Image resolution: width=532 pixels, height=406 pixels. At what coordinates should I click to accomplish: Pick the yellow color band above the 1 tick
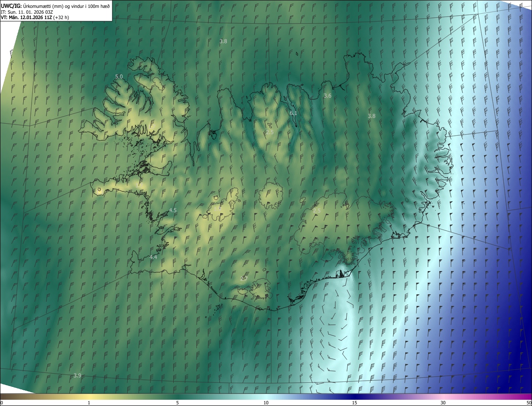click(x=89, y=396)
